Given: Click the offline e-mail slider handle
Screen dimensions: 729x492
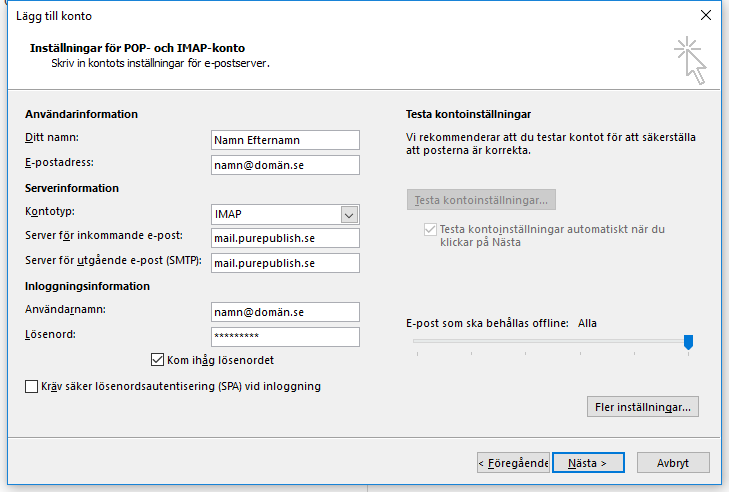Looking at the screenshot, I should [x=689, y=342].
